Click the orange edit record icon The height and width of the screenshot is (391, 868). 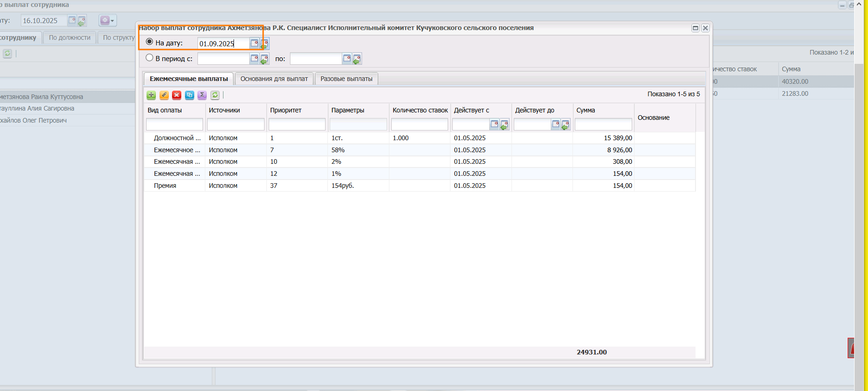point(164,95)
